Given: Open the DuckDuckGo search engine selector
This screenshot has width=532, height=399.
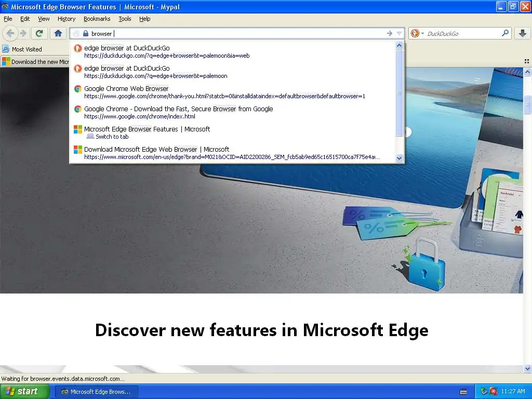Looking at the screenshot, I should (417, 33).
